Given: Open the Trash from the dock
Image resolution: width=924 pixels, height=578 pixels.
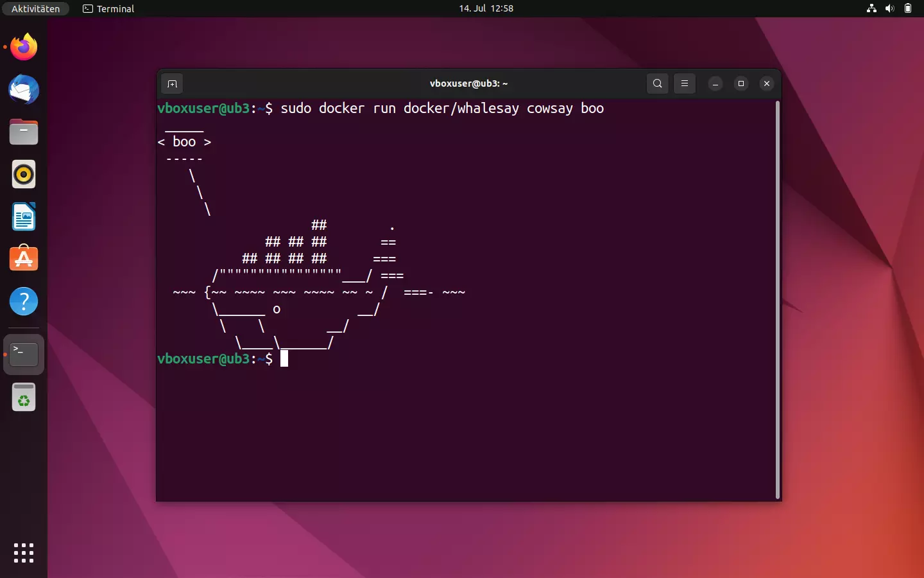Looking at the screenshot, I should point(23,397).
